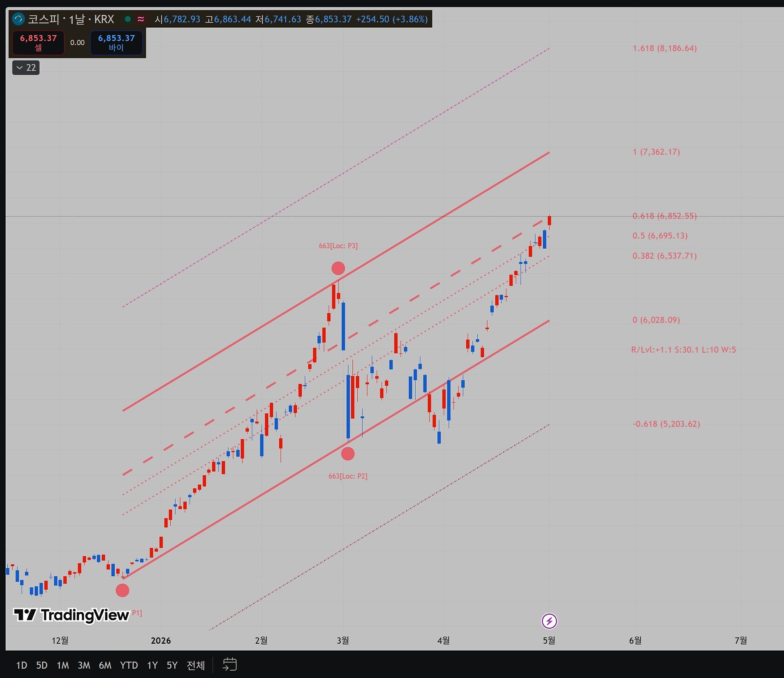The height and width of the screenshot is (678, 784).
Task: Click the blue 바이 buy button
Action: click(116, 42)
